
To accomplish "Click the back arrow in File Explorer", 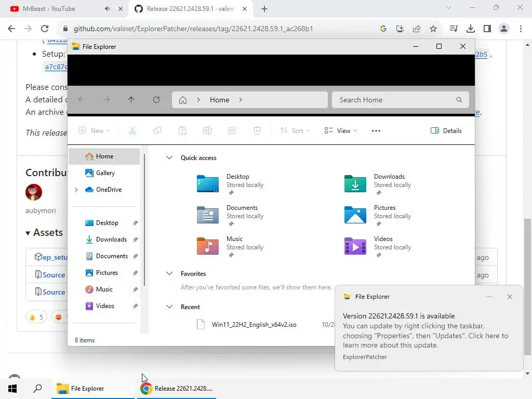I will click(x=81, y=100).
